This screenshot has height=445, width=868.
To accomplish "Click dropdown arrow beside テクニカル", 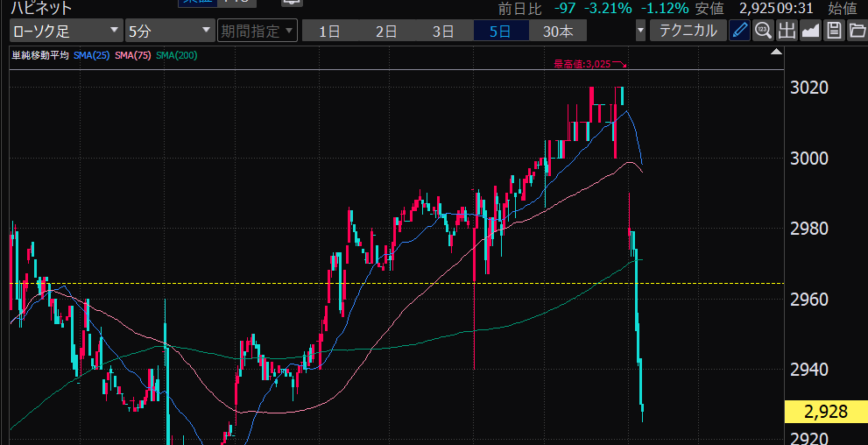I will 641,31.
